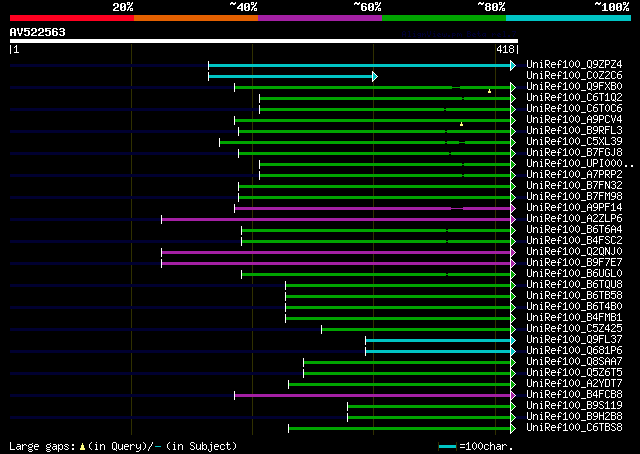Click the cyan alignment bar for Q9FL37
This screenshot has height=454, width=640.
pos(438,340)
